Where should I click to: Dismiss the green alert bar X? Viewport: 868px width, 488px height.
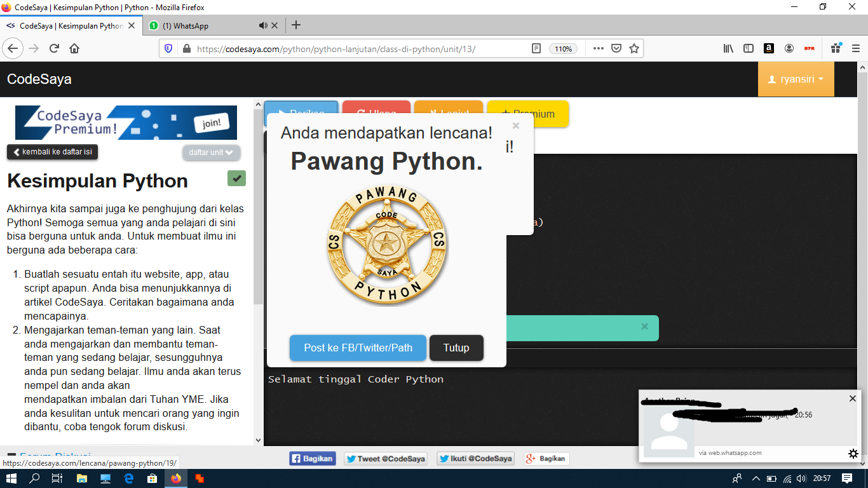click(x=644, y=327)
